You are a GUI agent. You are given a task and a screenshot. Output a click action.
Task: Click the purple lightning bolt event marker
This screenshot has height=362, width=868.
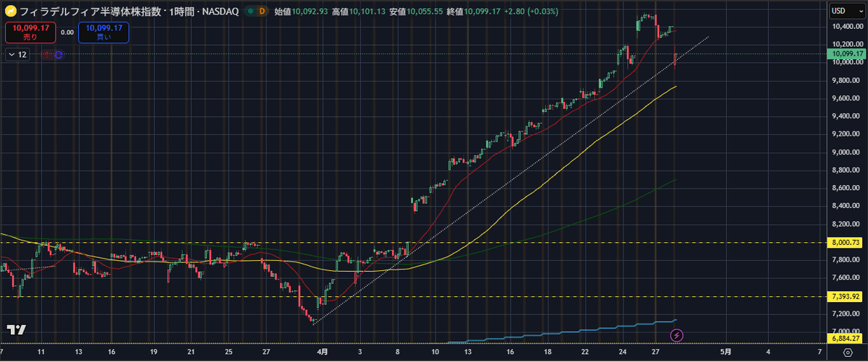point(676,335)
